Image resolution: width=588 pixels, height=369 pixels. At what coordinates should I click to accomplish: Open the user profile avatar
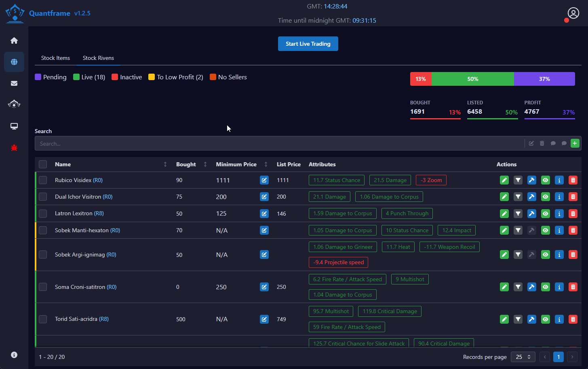pos(573,13)
